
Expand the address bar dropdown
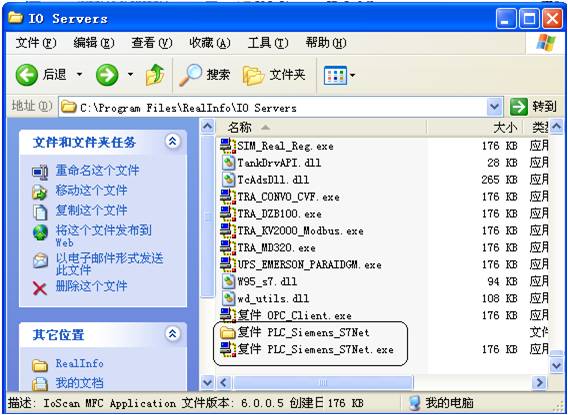tap(494, 107)
